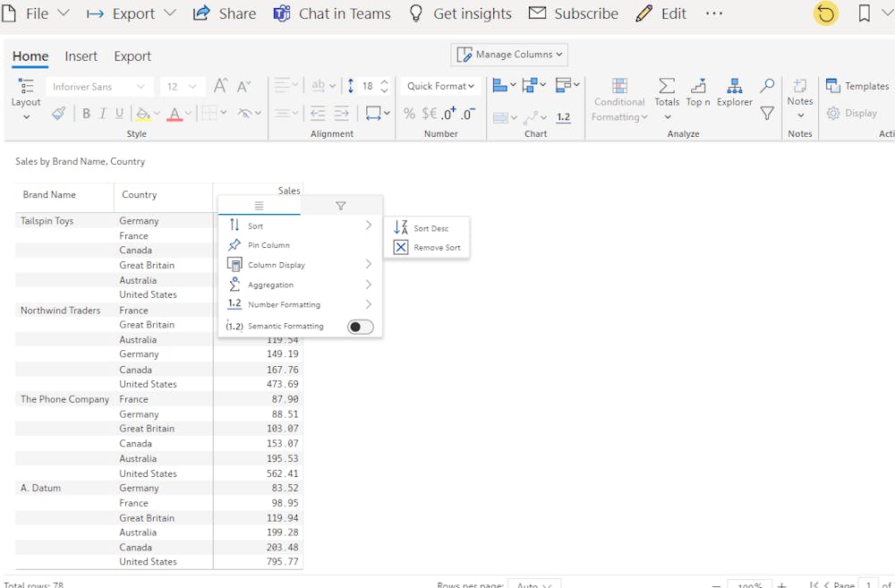The width and height of the screenshot is (895, 588).
Task: Click the increase indent icon
Action: [341, 113]
